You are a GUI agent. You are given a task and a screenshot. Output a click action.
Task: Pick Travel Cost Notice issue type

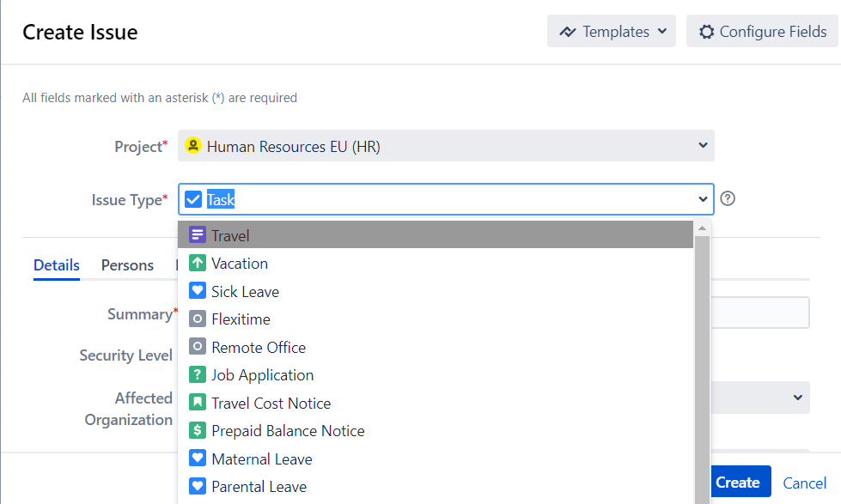click(x=436, y=403)
